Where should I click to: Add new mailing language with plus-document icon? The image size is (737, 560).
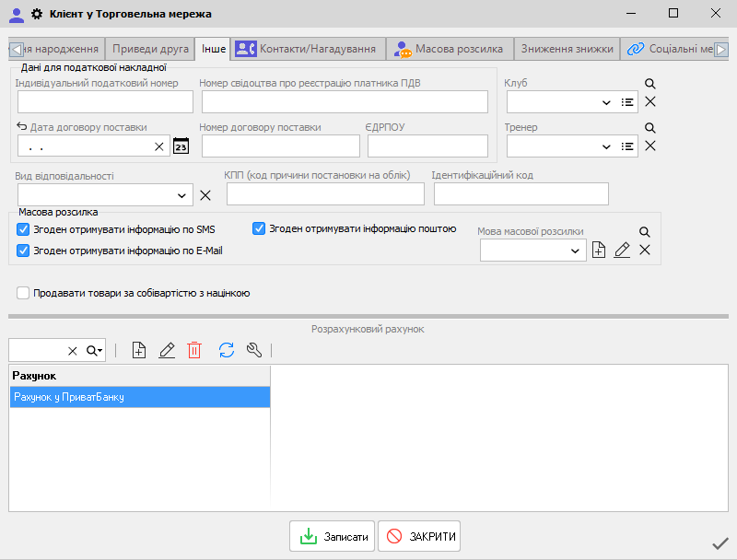click(599, 250)
